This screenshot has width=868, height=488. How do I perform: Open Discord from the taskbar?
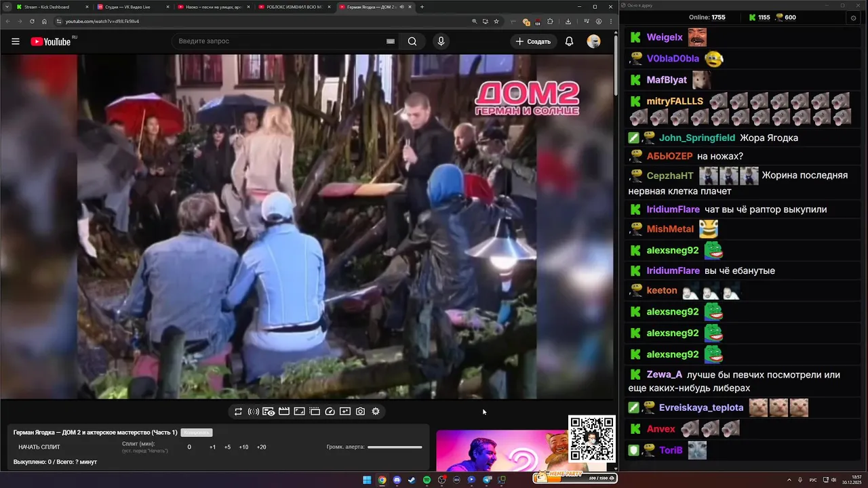pos(397,480)
